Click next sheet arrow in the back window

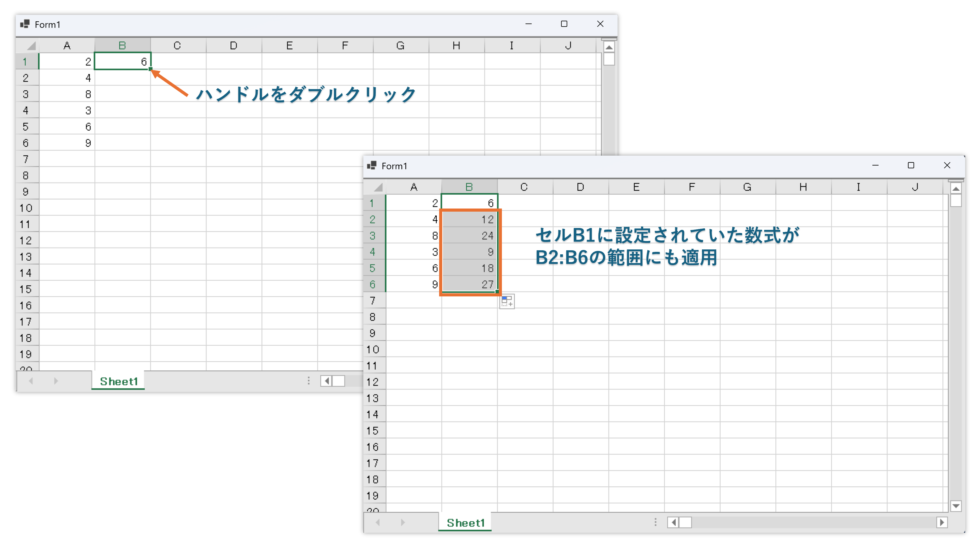[56, 381]
